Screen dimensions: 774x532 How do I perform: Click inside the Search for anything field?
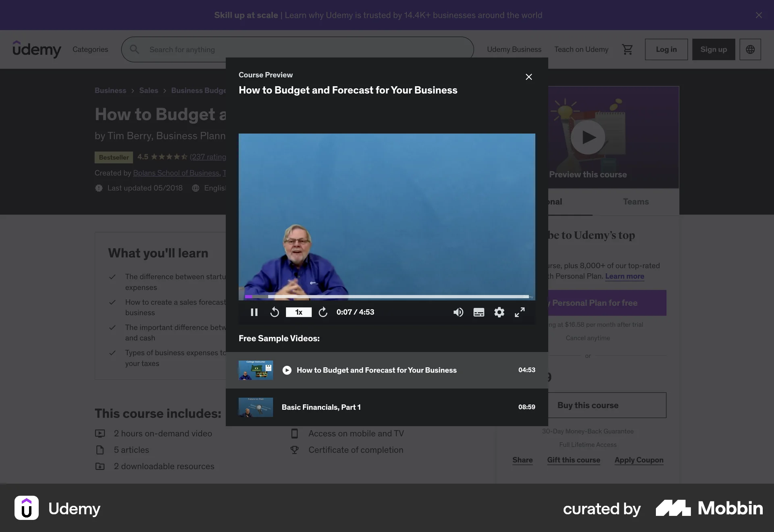pyautogui.click(x=282, y=49)
